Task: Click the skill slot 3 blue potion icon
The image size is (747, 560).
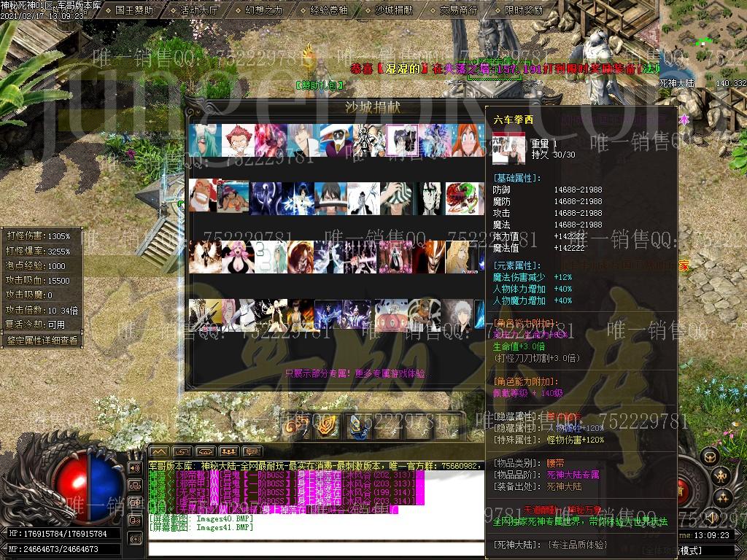Action: tap(355, 427)
